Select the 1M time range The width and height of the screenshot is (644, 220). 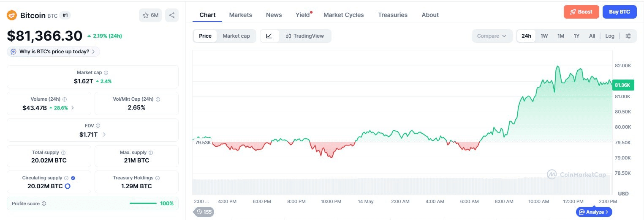tap(561, 36)
